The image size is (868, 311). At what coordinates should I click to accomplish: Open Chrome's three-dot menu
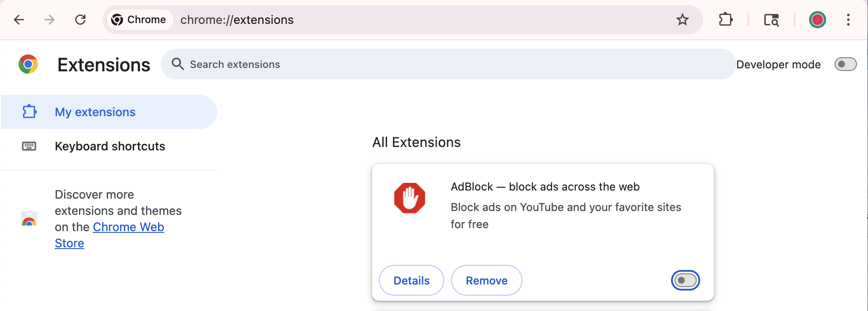point(848,20)
